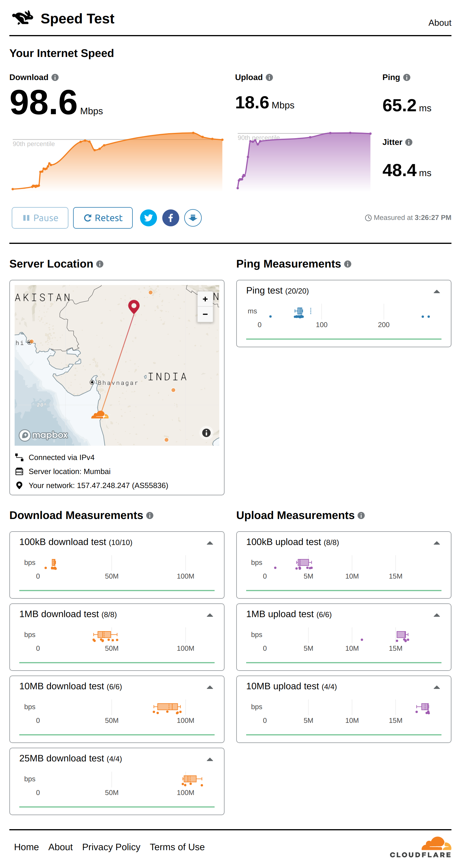This screenshot has height=868, width=452.
Task: Click the Ping Measurements info icon
Action: click(348, 264)
